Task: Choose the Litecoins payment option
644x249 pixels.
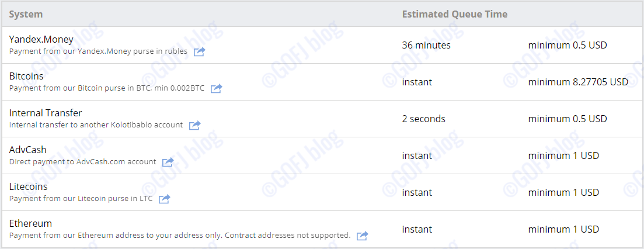Action: tap(29, 186)
